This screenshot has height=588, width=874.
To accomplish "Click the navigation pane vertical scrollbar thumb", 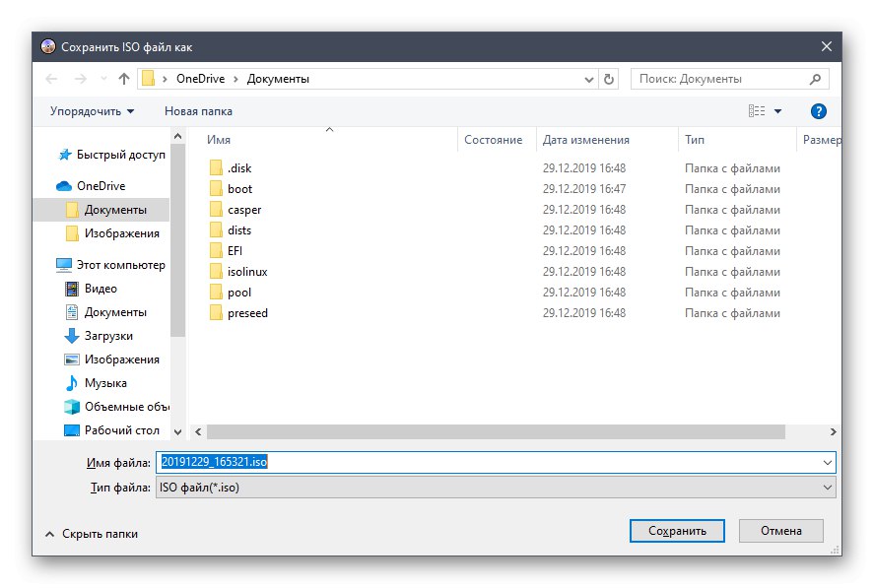I will coord(177,240).
